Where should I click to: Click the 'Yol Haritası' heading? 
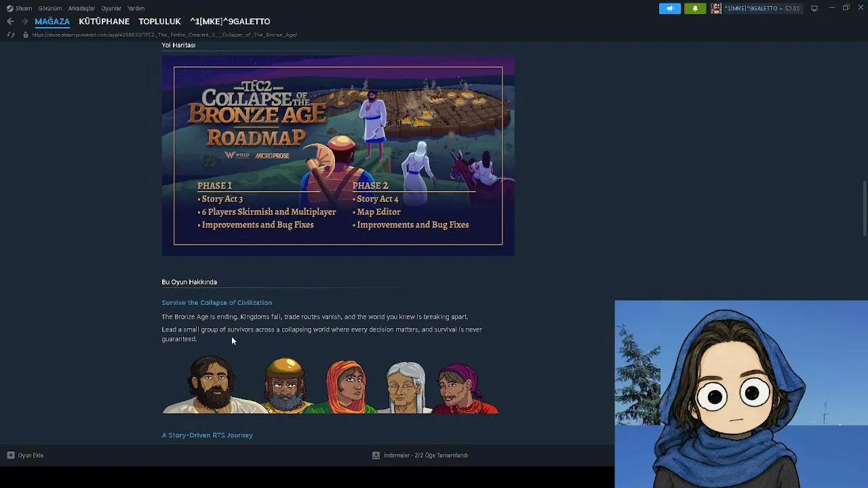pos(178,45)
